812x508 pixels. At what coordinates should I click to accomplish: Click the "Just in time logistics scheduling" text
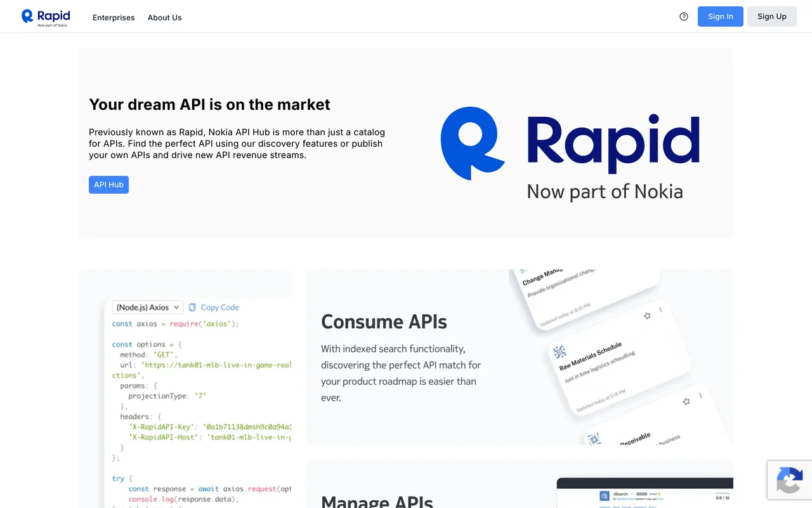coord(599,367)
